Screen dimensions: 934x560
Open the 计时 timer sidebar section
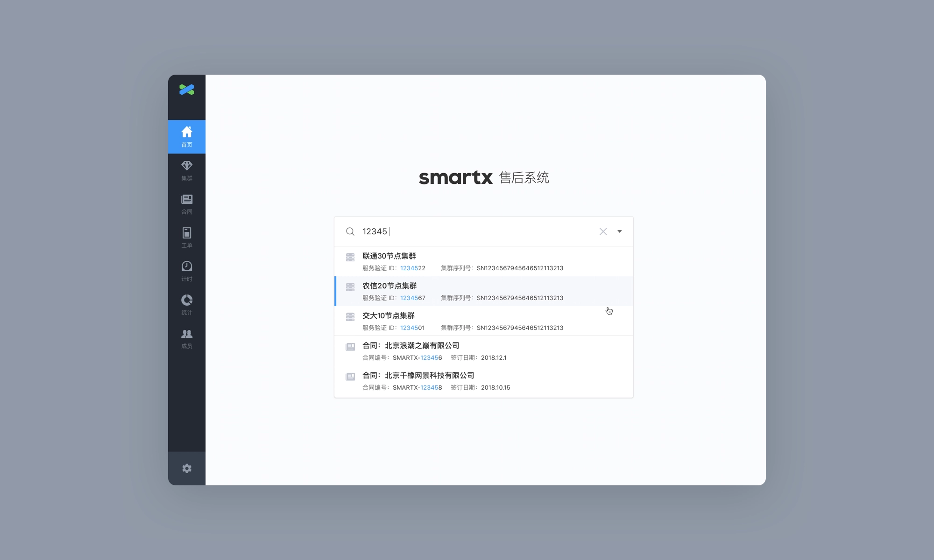186,271
